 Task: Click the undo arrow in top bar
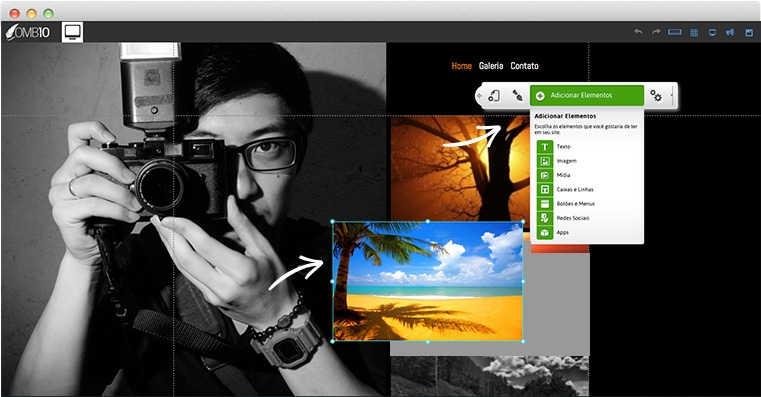(638, 32)
